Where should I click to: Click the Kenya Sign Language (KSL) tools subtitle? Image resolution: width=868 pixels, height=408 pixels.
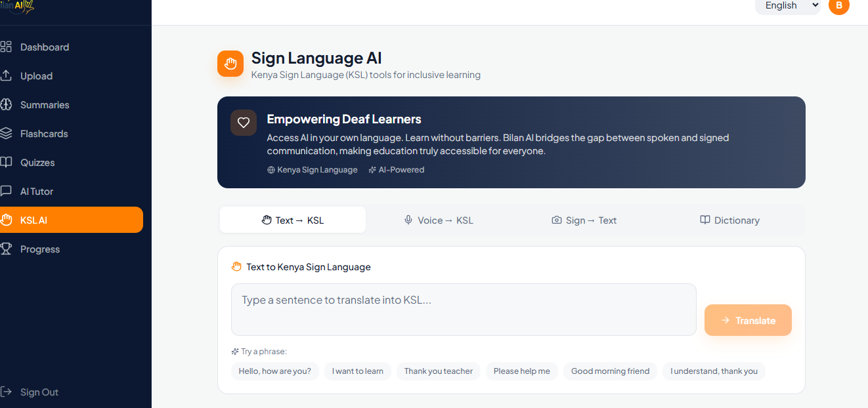(366, 75)
